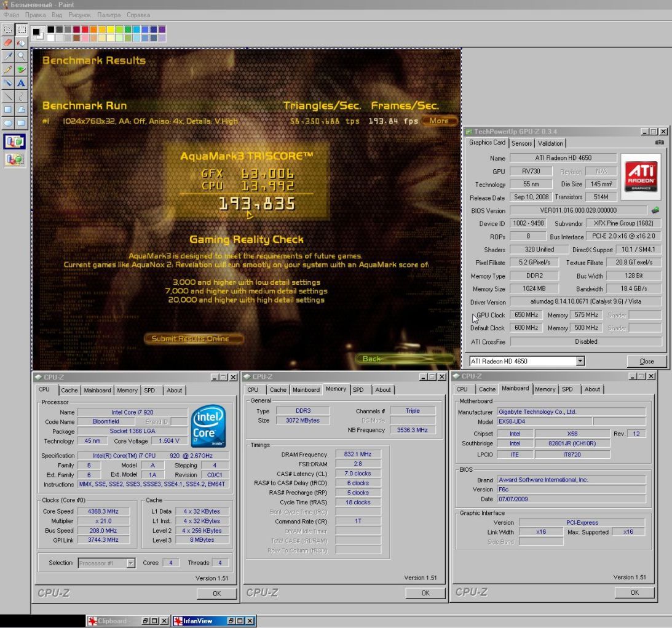This screenshot has width=672, height=628.
Task: Pick the red color swatch in palette
Action: pyautogui.click(x=85, y=30)
